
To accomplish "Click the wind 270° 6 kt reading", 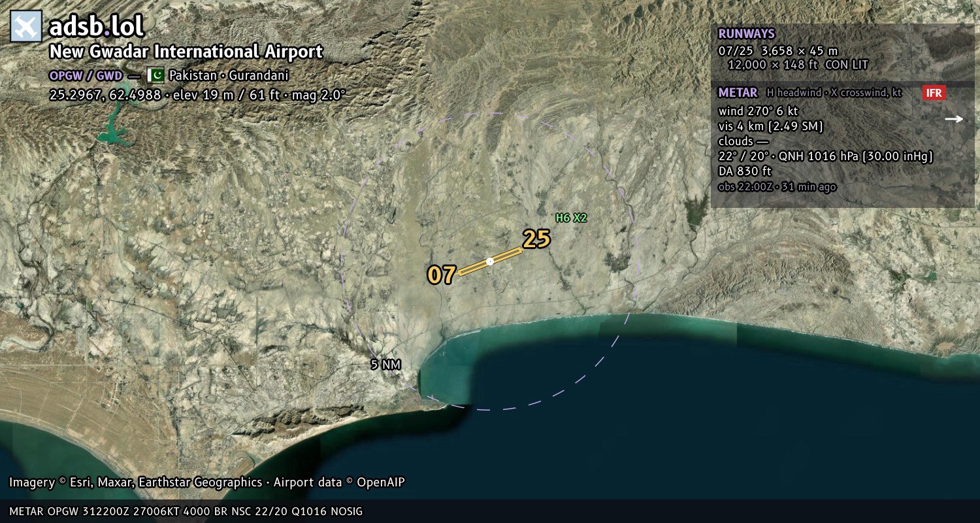I will [758, 111].
